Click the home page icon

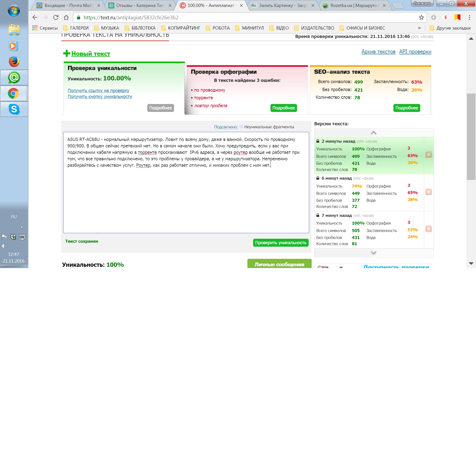(66, 17)
